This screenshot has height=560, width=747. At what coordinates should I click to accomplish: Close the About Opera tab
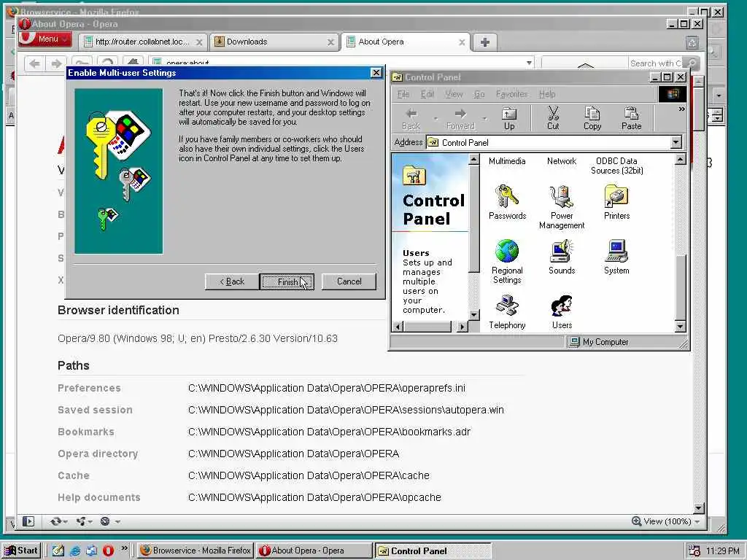pos(462,42)
